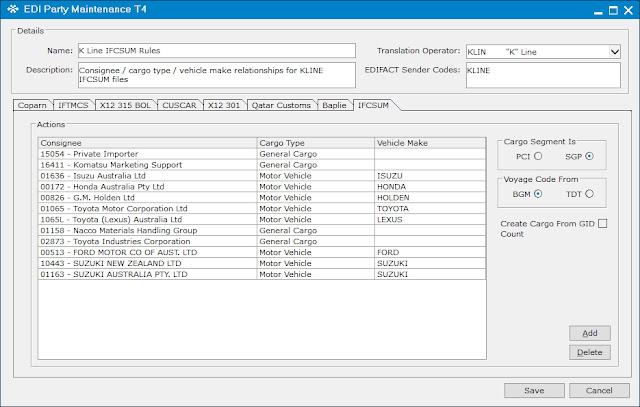Select row 00172 - Honda Australia Pty Ltd
The image size is (640, 407).
click(x=262, y=187)
